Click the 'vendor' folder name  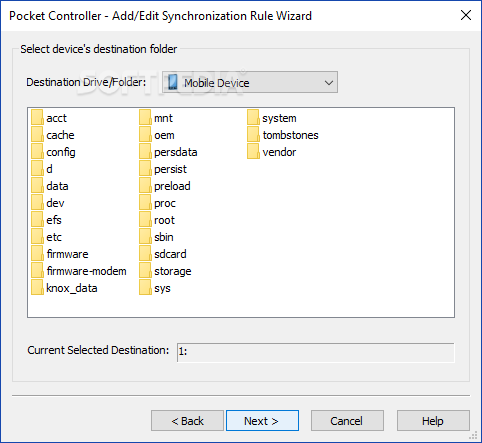279,152
